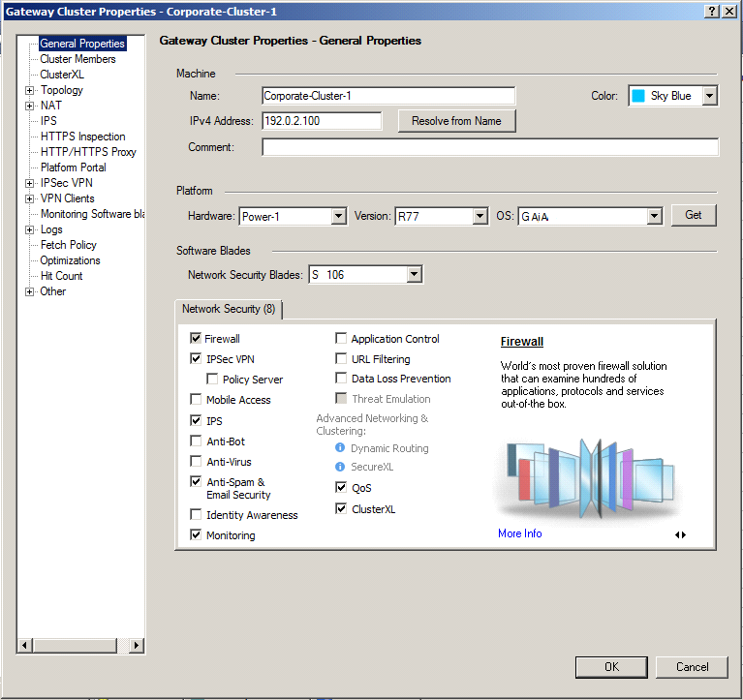
Task: Uncheck the QoS checkbox
Action: [x=341, y=487]
